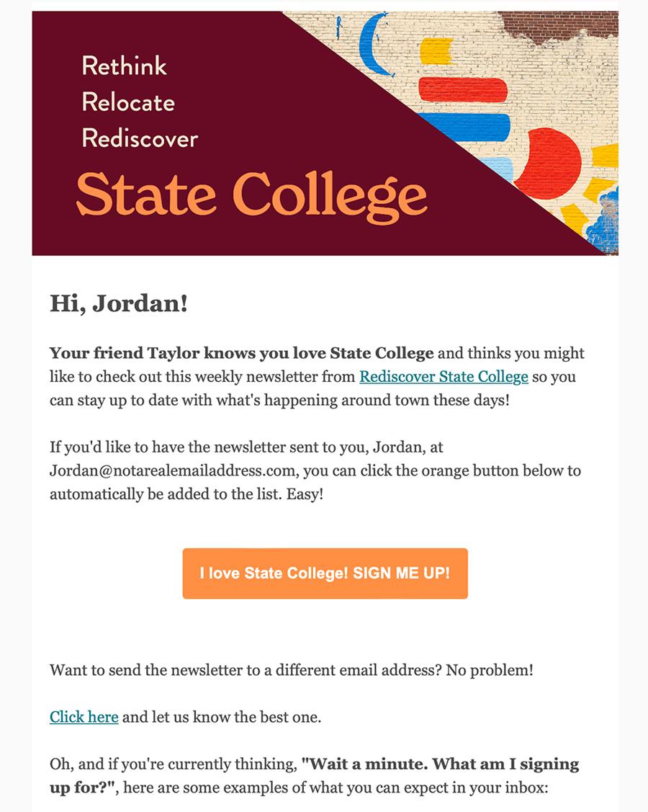648x812 pixels.
Task: Click the yellow shape atop the mural
Action: coord(436,51)
